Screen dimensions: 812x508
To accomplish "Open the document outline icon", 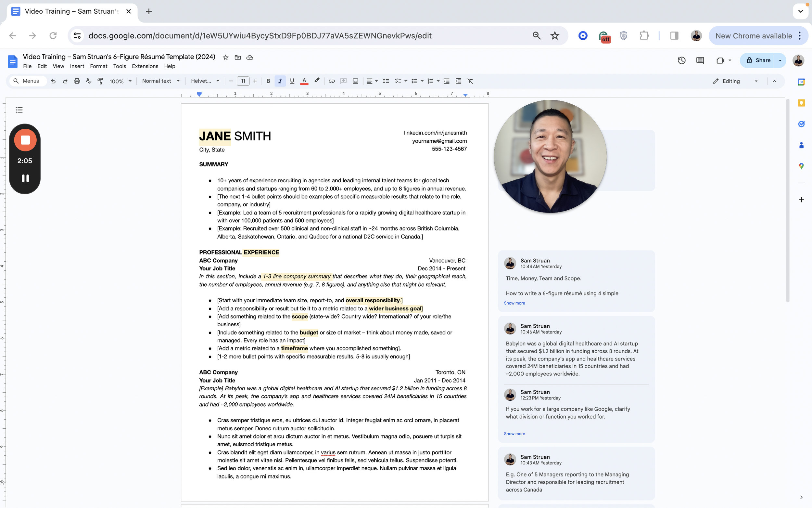I will click(19, 110).
